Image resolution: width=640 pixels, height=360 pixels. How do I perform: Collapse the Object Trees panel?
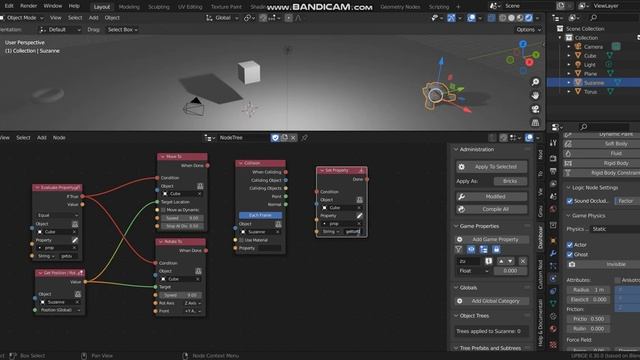tap(456, 316)
